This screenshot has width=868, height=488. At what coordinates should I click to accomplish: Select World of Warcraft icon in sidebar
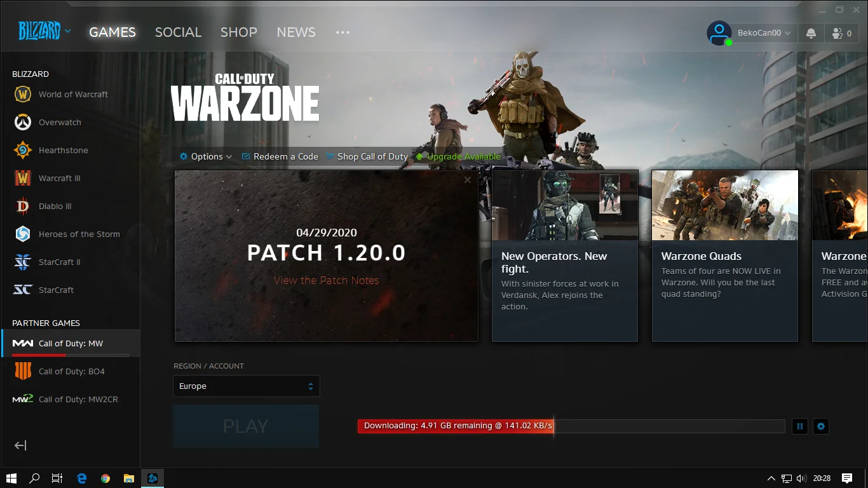click(23, 94)
